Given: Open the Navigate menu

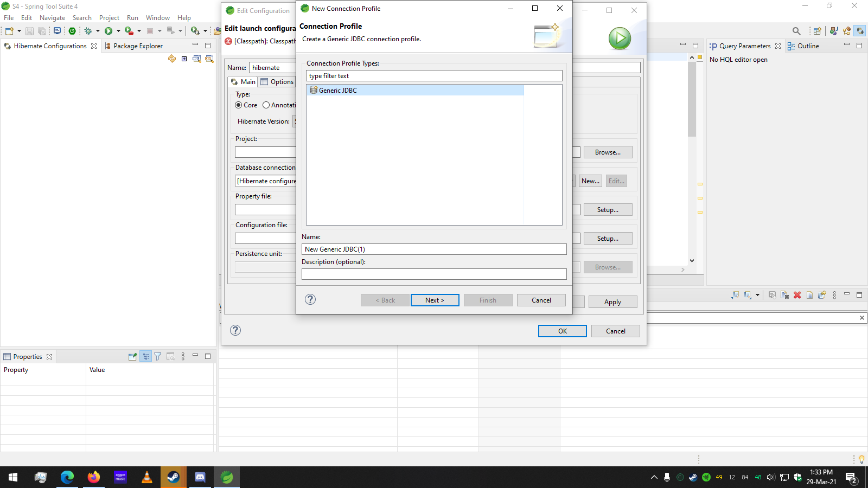Looking at the screenshot, I should point(52,18).
